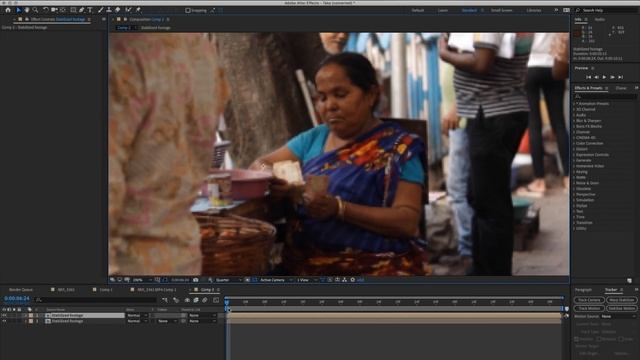Image resolution: width=640 pixels, height=360 pixels.
Task: Open the 1 View layout dropdown
Action: pyautogui.click(x=306, y=280)
